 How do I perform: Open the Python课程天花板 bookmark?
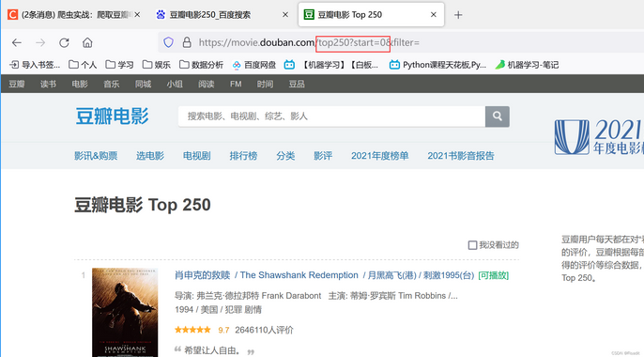coord(437,65)
